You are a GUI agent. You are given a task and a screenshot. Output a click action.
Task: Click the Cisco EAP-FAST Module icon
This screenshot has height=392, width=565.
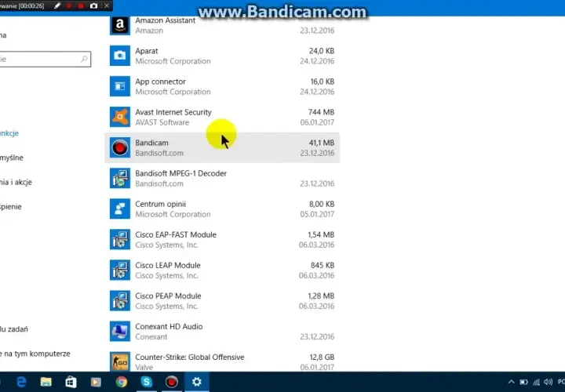click(x=120, y=239)
